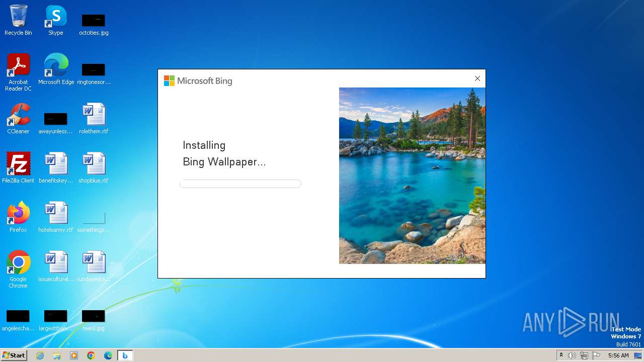The height and width of the screenshot is (362, 644).
Task: Select the FileZilla Client shortcut
Action: point(18,168)
